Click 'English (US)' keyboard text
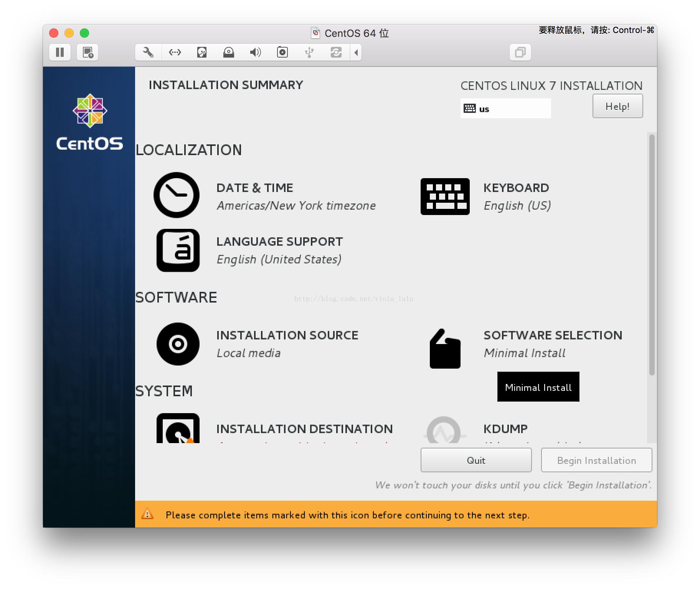This screenshot has height=589, width=700. click(517, 206)
